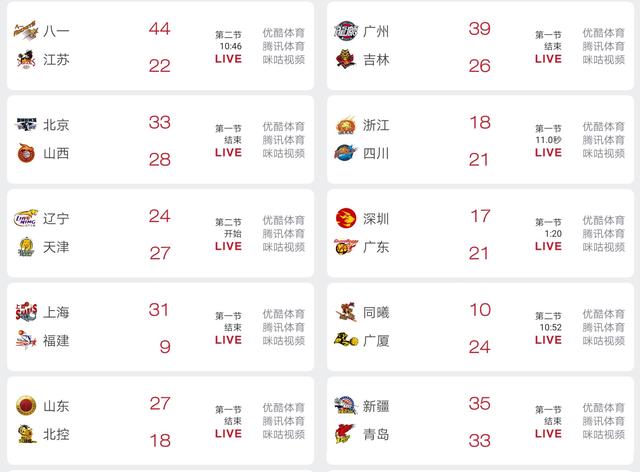Viewport: 640px width, 472px height.
Task: Click the 江苏 team logo
Action: [26, 60]
